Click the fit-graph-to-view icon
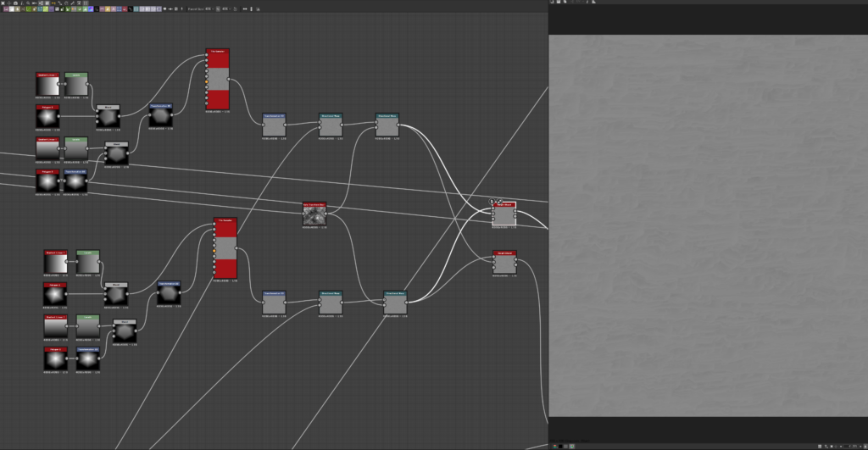The image size is (868, 450). [3, 3]
